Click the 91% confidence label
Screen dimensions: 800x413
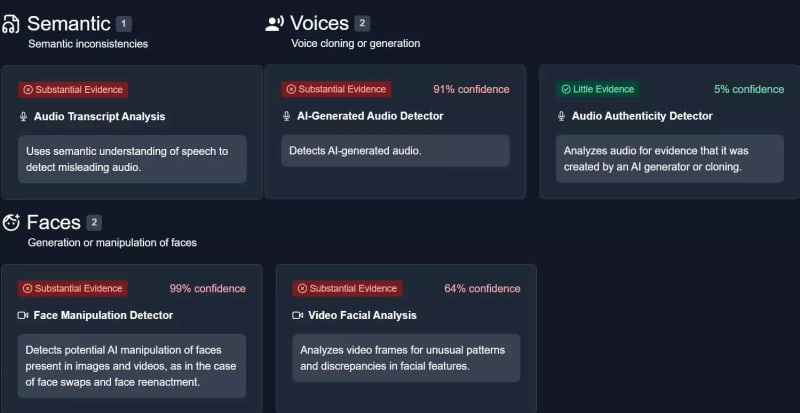click(x=471, y=89)
